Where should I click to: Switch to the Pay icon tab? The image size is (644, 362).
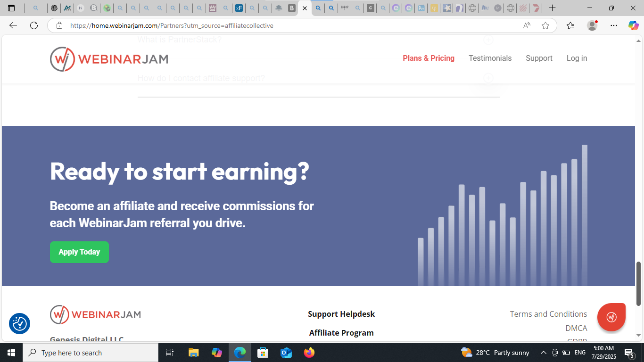(421, 8)
